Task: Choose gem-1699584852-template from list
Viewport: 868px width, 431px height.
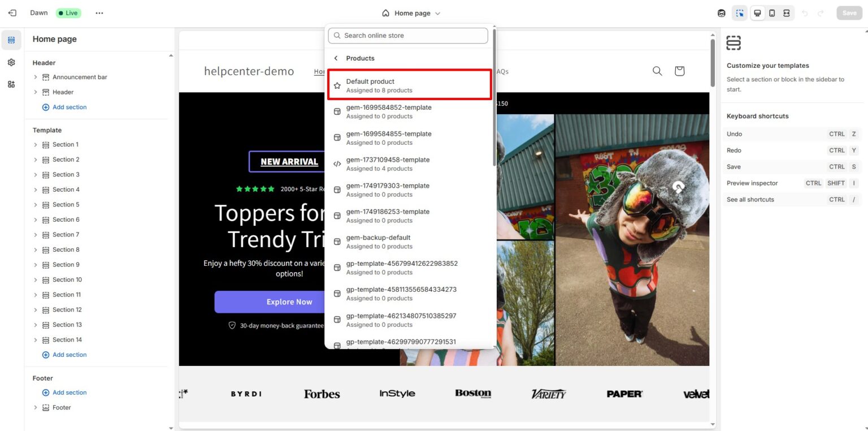Action: coord(410,111)
